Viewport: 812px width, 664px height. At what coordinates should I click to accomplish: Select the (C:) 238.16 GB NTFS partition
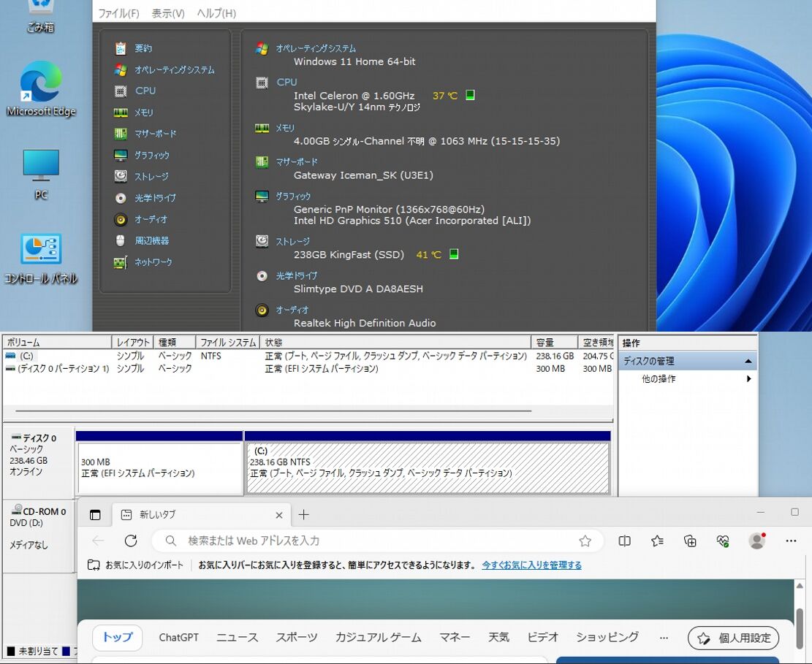pos(427,468)
